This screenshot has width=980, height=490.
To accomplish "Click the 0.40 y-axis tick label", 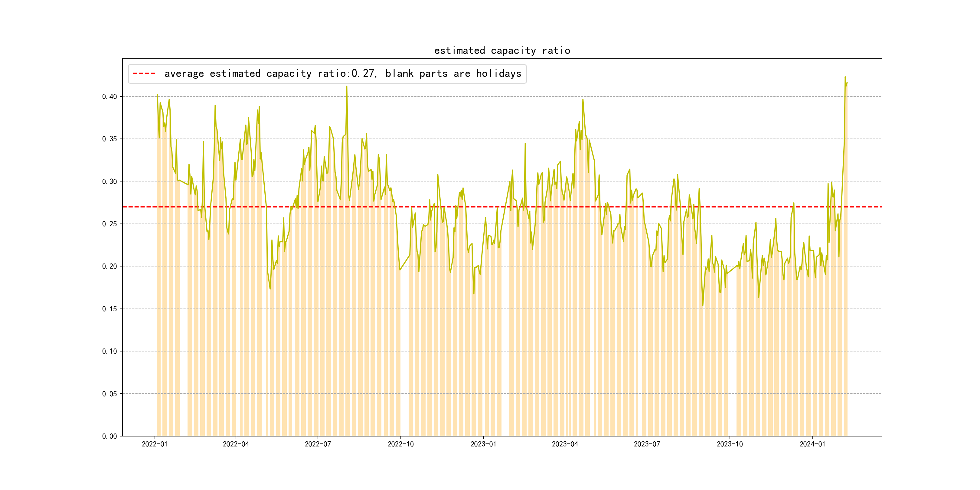I will pos(109,96).
